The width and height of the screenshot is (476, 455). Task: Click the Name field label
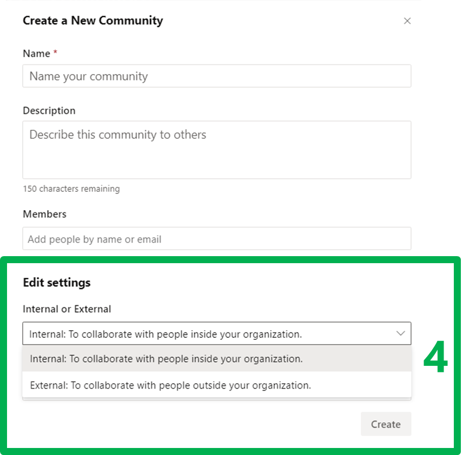pyautogui.click(x=36, y=53)
